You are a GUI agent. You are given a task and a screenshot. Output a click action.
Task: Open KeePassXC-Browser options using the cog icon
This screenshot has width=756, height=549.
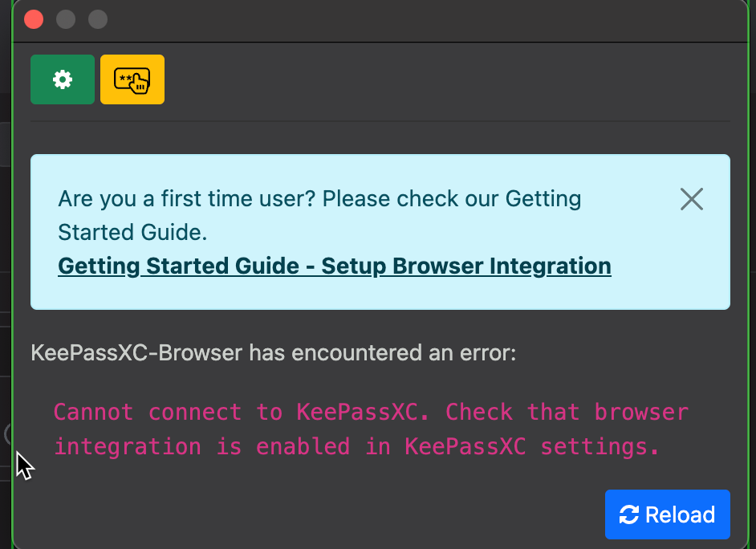(x=62, y=79)
